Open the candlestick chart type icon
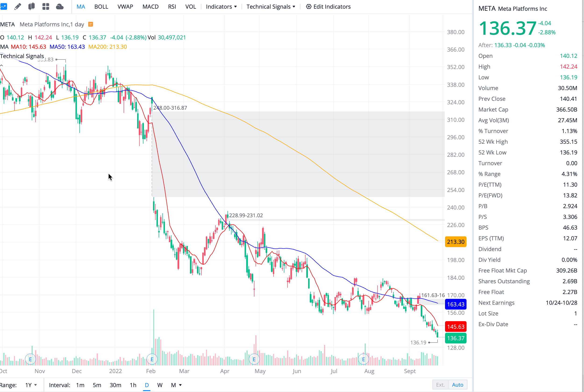Screen dimensions: 584x392 [32, 7]
